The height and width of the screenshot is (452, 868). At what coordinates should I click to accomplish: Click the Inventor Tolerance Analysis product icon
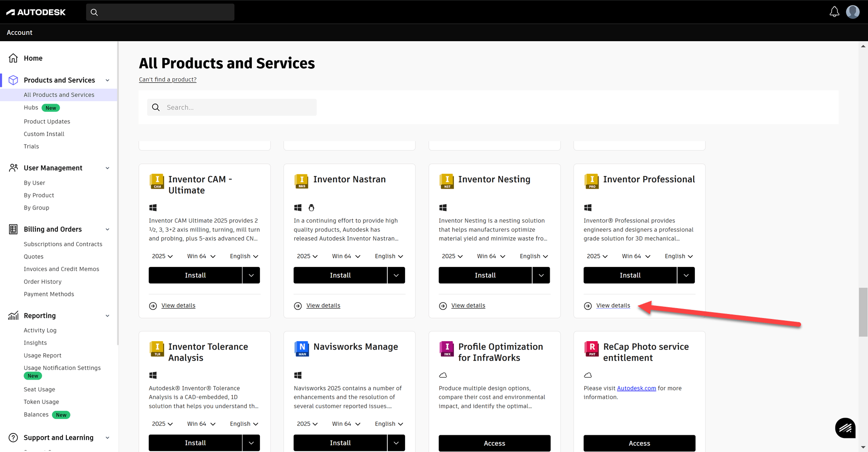pyautogui.click(x=157, y=349)
